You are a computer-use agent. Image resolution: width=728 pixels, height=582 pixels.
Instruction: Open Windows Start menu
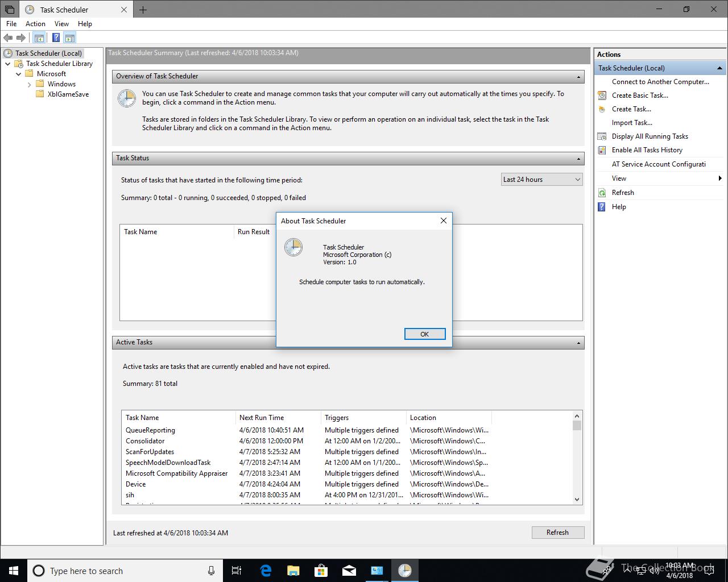point(14,571)
